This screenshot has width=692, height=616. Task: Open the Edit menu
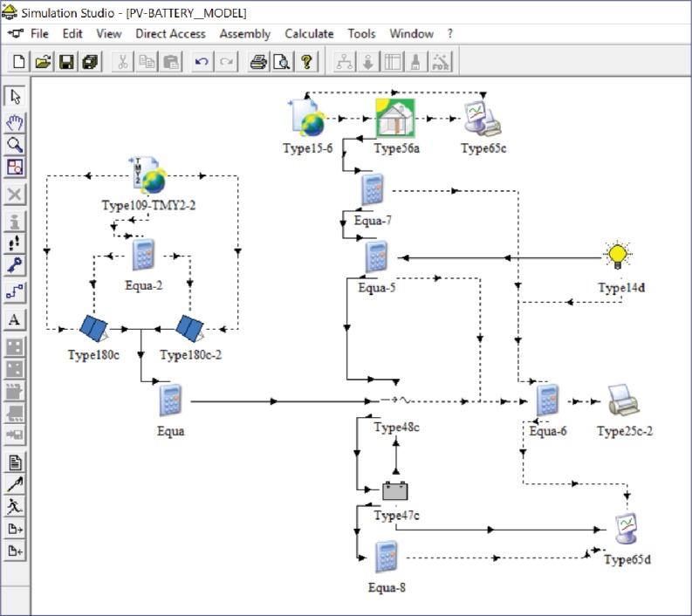(x=72, y=34)
